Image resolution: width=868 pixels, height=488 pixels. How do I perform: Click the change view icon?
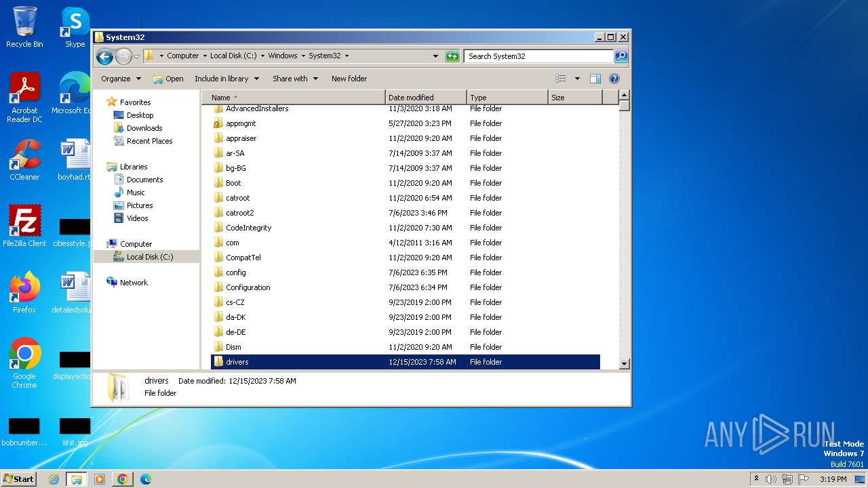(x=561, y=79)
